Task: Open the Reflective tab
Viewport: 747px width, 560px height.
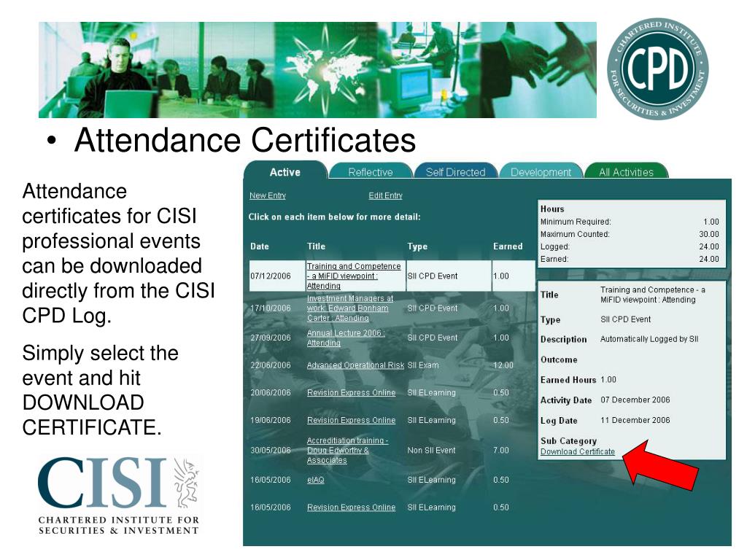Action: [370, 172]
